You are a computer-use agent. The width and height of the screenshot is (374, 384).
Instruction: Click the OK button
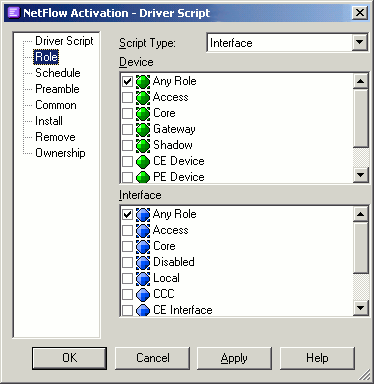coord(69,358)
